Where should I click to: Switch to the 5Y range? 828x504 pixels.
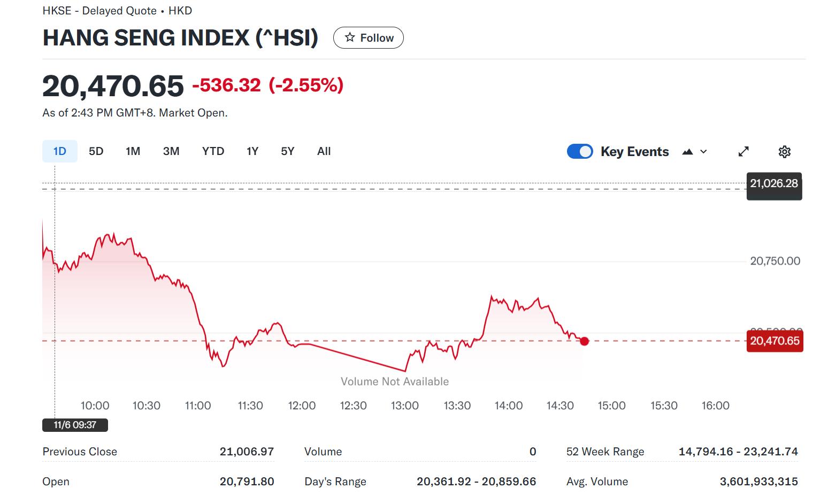288,151
